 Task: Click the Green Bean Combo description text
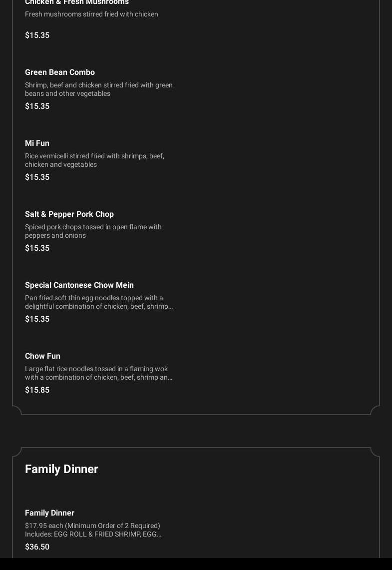(98, 89)
